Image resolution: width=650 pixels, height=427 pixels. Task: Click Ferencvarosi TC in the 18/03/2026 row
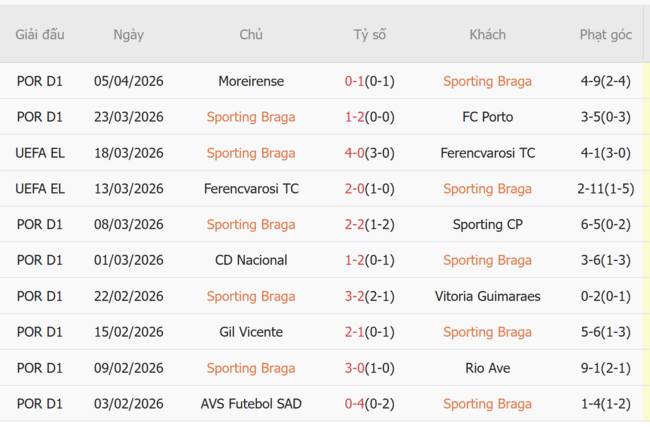[488, 153]
